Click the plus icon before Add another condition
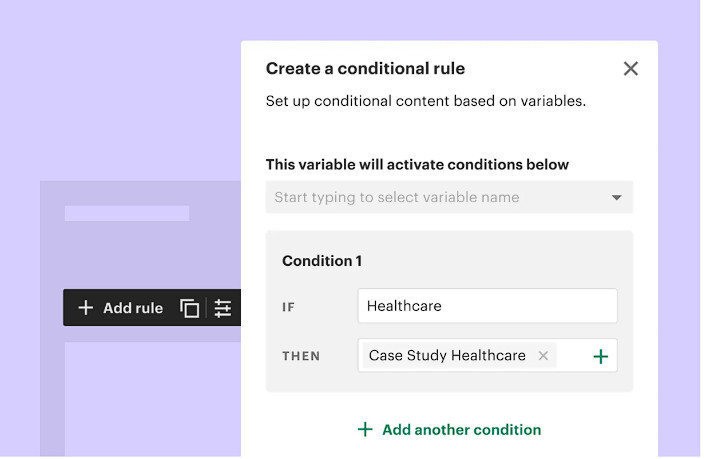The height and width of the screenshot is (459, 704). 365,430
